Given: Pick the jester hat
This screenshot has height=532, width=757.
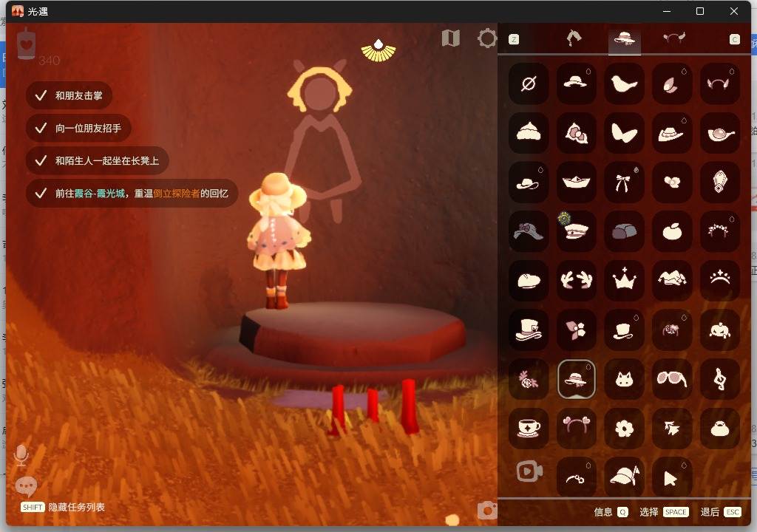Looking at the screenshot, I should [x=672, y=281].
